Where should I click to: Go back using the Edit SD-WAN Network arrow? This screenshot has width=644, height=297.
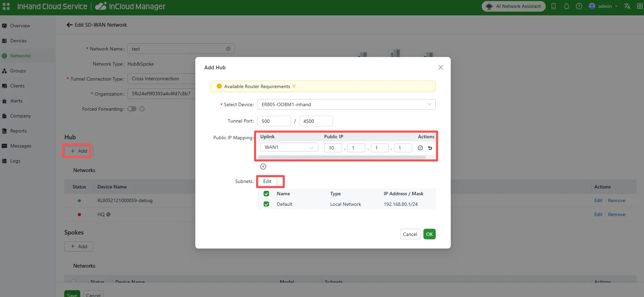[70, 25]
